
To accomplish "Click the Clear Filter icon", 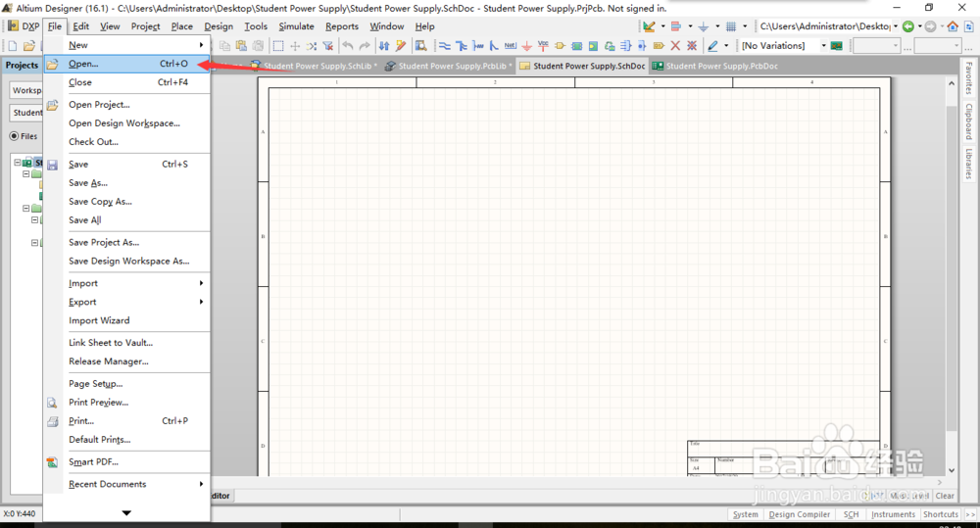I will (x=328, y=46).
